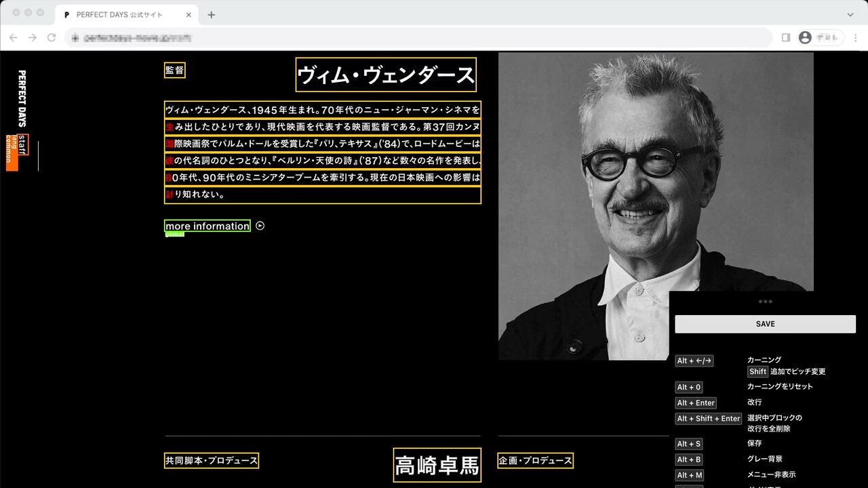
Task: Open the more information link
Action: pyautogui.click(x=207, y=226)
